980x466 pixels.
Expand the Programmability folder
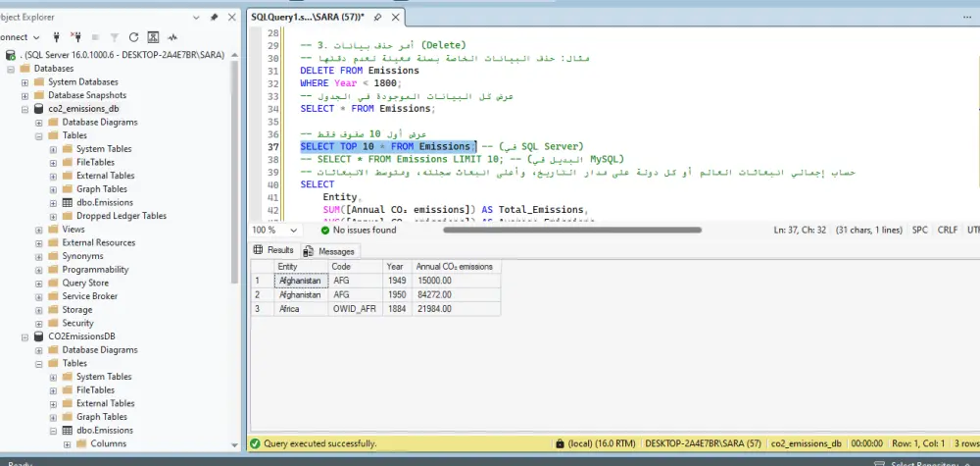39,270
